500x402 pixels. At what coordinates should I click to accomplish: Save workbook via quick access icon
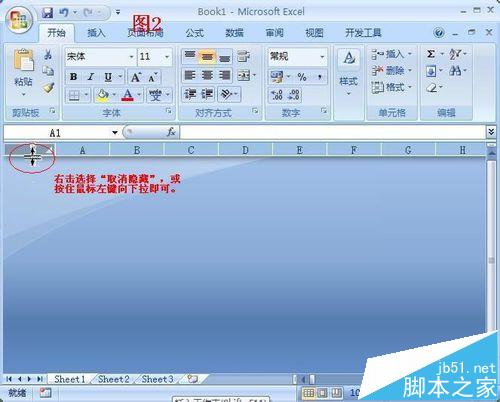pos(48,13)
